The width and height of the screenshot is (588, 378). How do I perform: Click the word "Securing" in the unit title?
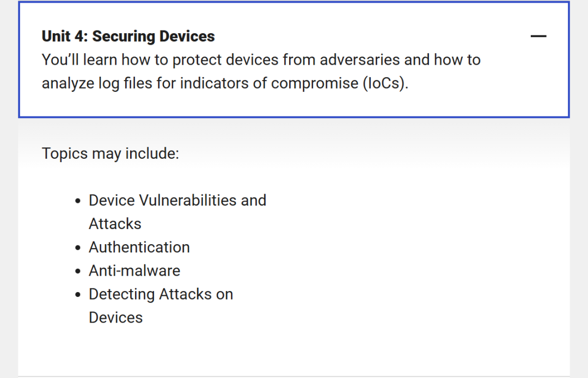coord(124,36)
